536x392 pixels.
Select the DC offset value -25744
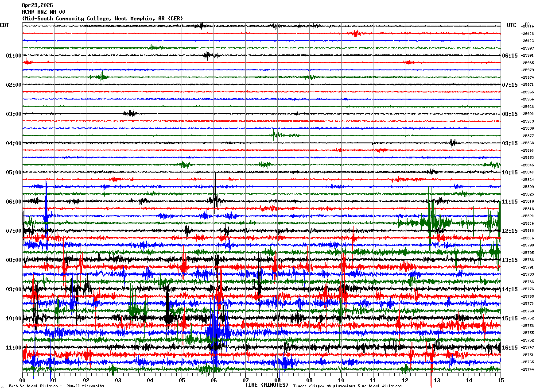[x=528, y=369]
